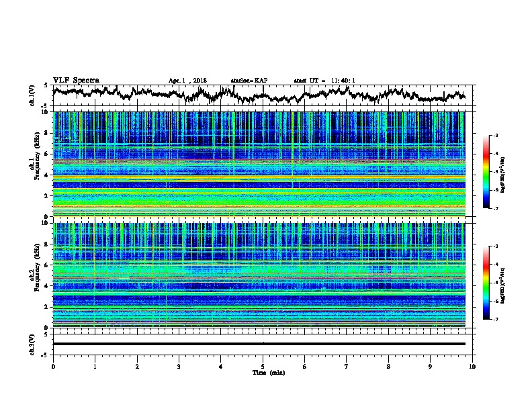Click the "-7" tick on the ch.2 color bar
The image size is (532, 411).
(495, 319)
